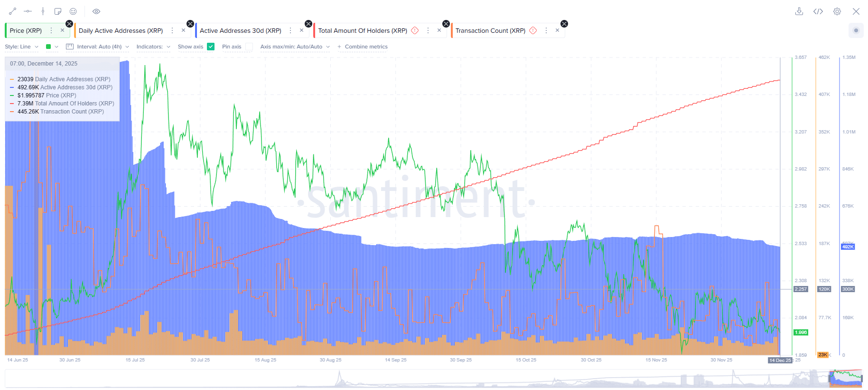Remove Total Amount Of Holders with small X
868x390 pixels.
[439, 30]
